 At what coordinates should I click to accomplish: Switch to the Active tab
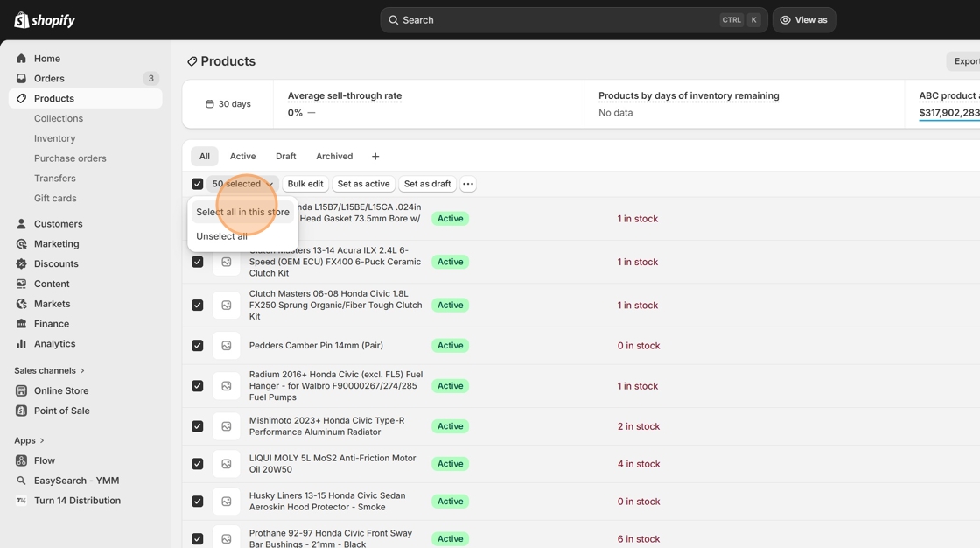click(x=242, y=157)
